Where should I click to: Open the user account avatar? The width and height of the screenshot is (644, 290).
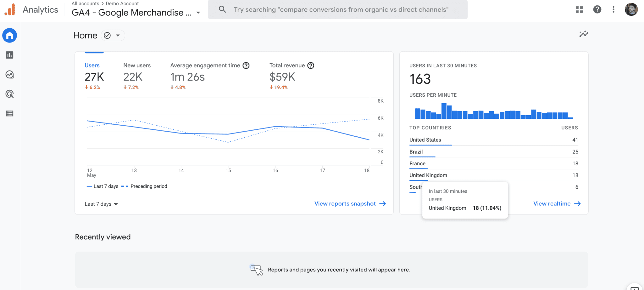click(631, 9)
